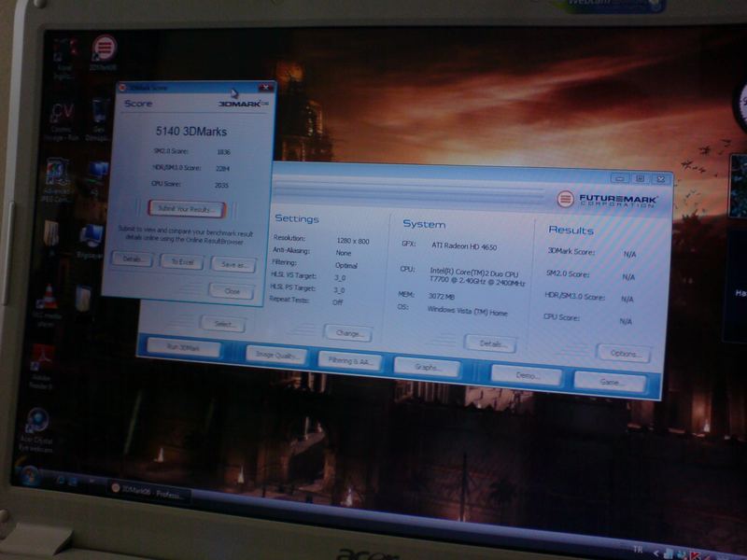747x560 pixels.
Task: Open system Details button in main window
Action: [x=491, y=343]
